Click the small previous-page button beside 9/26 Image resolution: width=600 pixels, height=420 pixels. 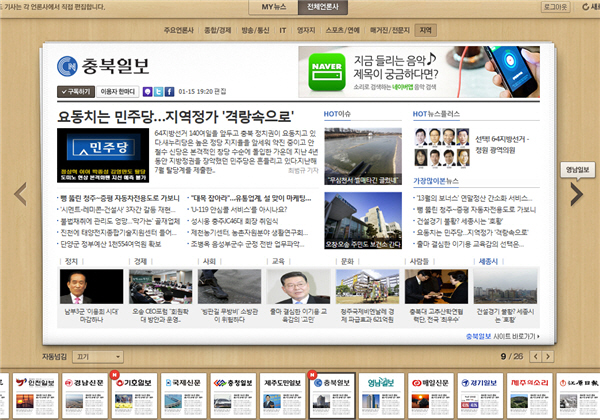point(536,357)
